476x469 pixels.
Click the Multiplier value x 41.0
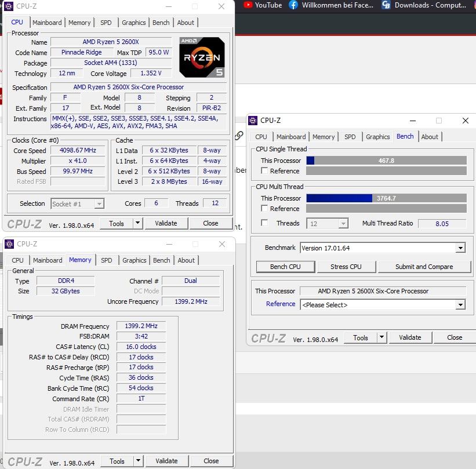(78, 161)
